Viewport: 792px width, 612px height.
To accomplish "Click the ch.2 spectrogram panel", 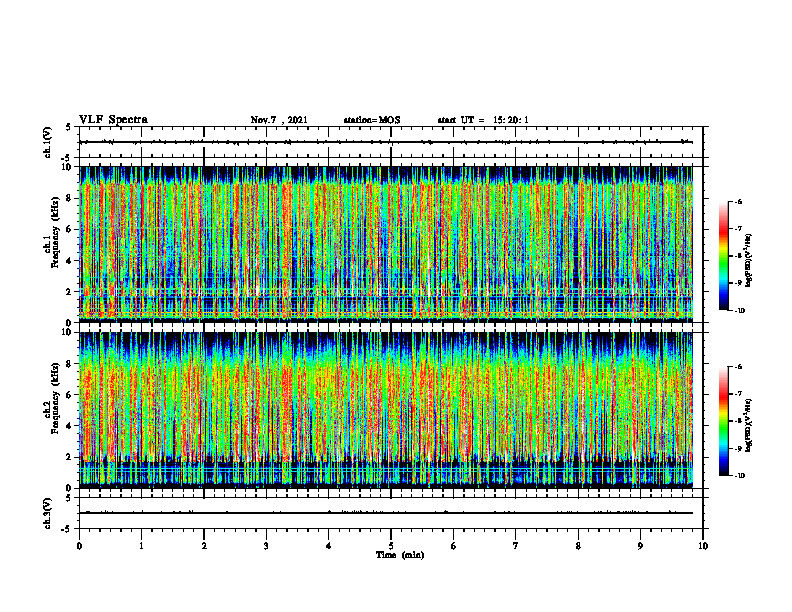I will pos(386,410).
